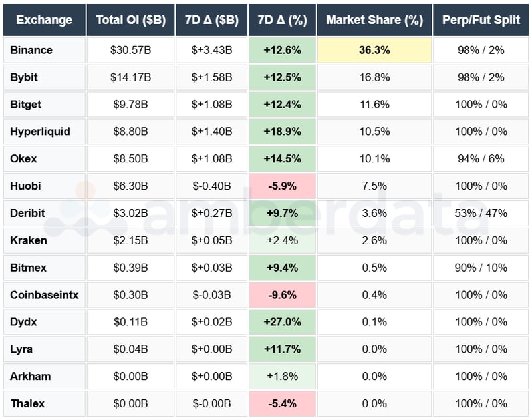Viewport: 532px width, 418px height.
Task: Select the Perp/Fut Split column header
Action: coord(481,21)
